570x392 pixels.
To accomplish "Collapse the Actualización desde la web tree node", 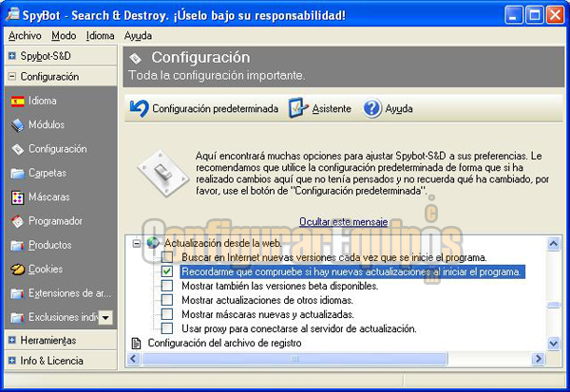I will pos(136,243).
